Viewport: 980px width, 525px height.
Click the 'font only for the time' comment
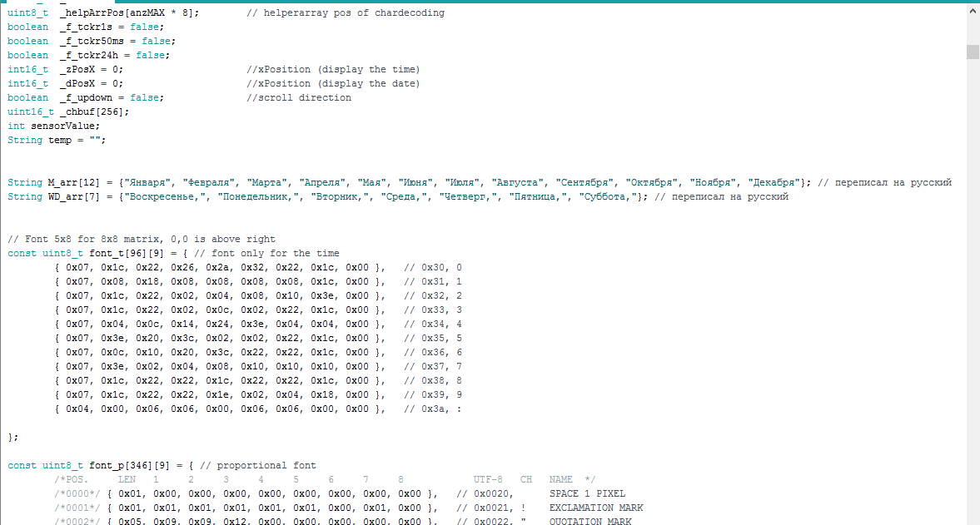267,254
